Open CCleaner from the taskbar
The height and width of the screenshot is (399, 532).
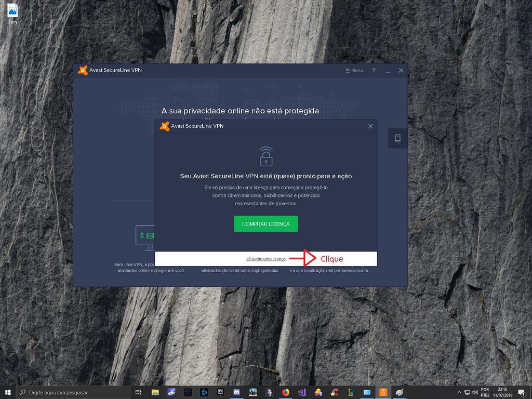(334, 392)
